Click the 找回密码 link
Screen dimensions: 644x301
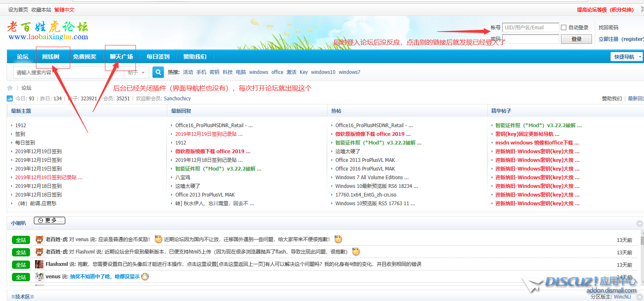coord(608,28)
